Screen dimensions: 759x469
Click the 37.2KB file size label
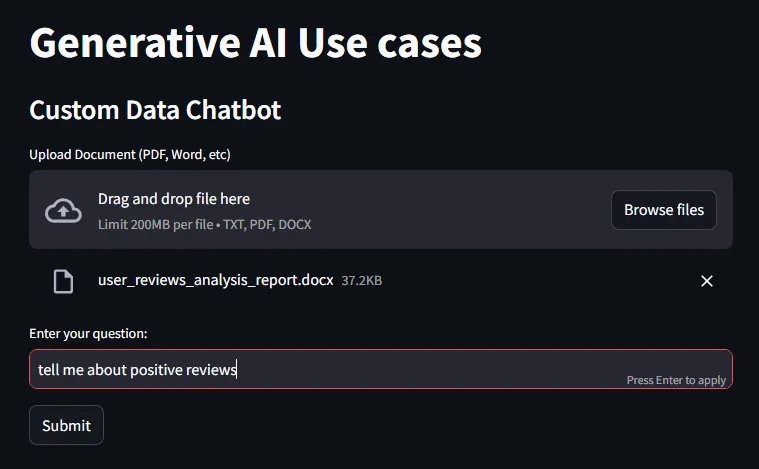362,281
